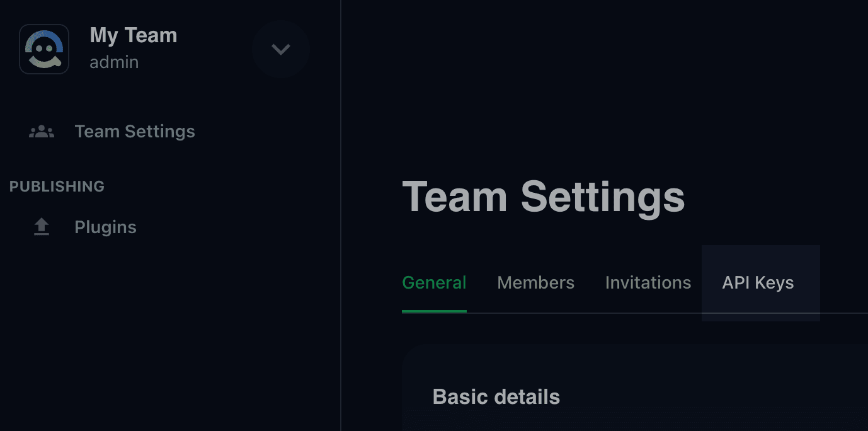Switch to the Members tab
The width and height of the screenshot is (868, 431).
pos(535,282)
